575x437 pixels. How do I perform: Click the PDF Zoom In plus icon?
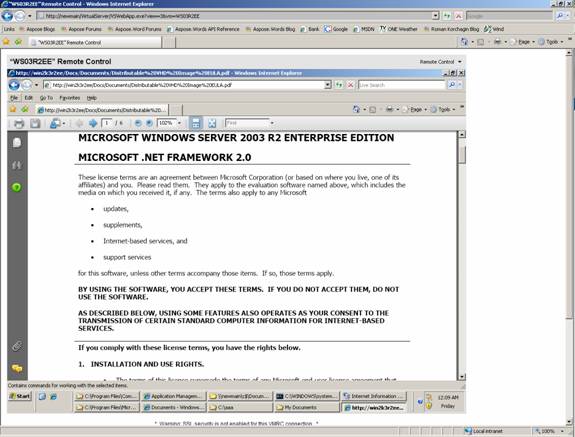coord(149,123)
